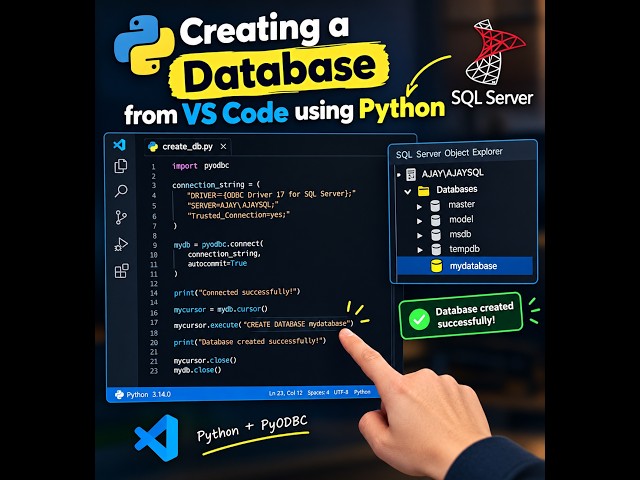The image size is (640, 480).
Task: Expand the msdb database arrow
Action: pos(419,236)
